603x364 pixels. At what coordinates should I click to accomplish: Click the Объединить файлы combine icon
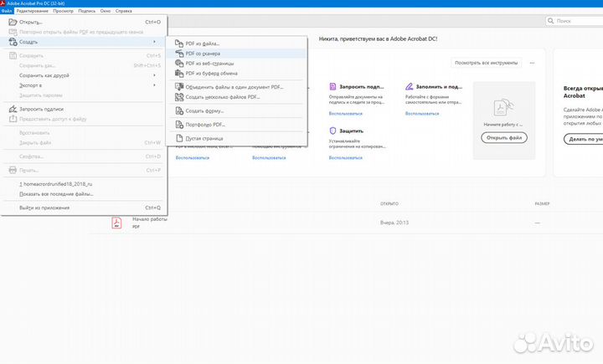pos(178,87)
